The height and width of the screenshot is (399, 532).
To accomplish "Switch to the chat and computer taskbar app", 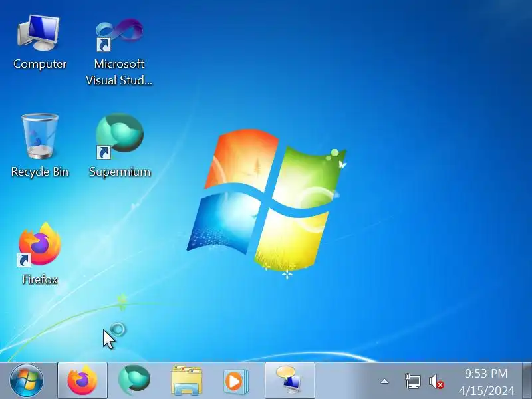I will click(290, 380).
